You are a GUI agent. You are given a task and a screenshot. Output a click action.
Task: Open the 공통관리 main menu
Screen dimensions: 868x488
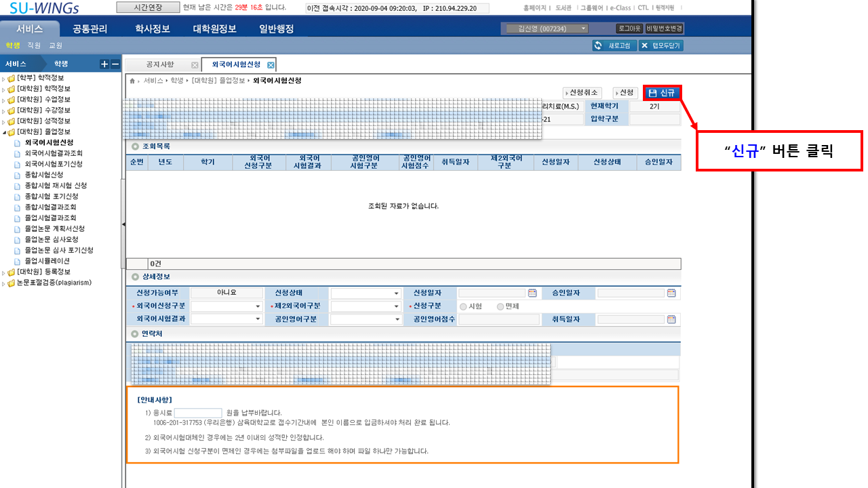point(90,29)
